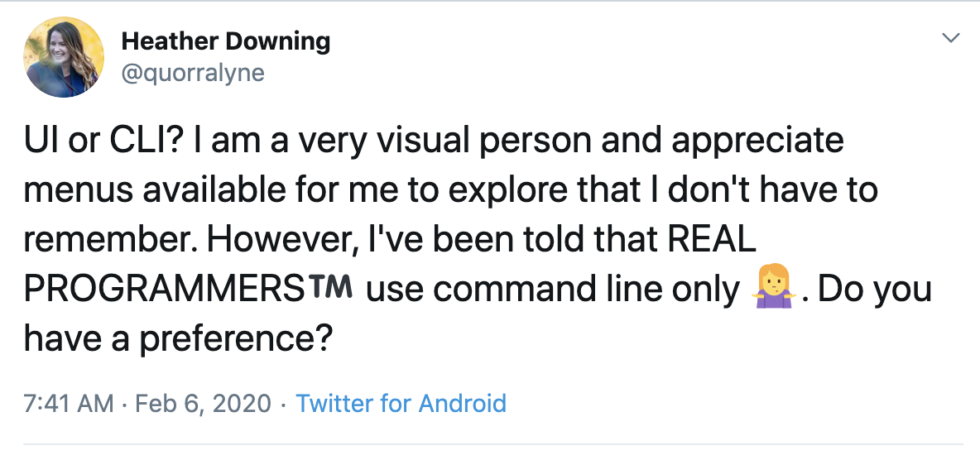Click the shrugging person emoji
The height and width of the screenshot is (460, 980).
click(x=771, y=290)
